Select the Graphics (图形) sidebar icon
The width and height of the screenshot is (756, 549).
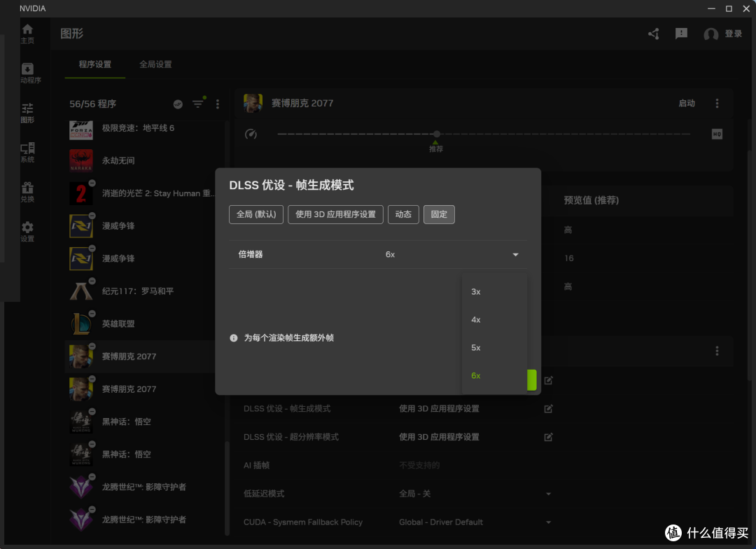[27, 109]
